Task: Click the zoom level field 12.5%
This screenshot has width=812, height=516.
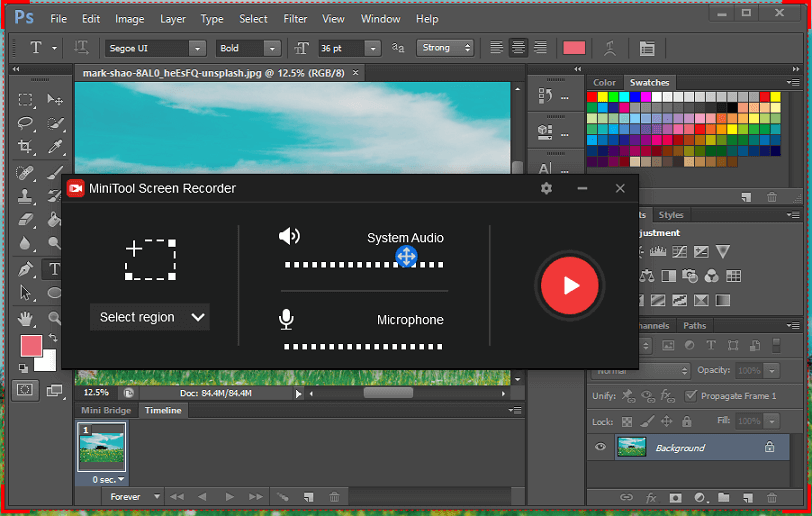Action: pyautogui.click(x=96, y=393)
